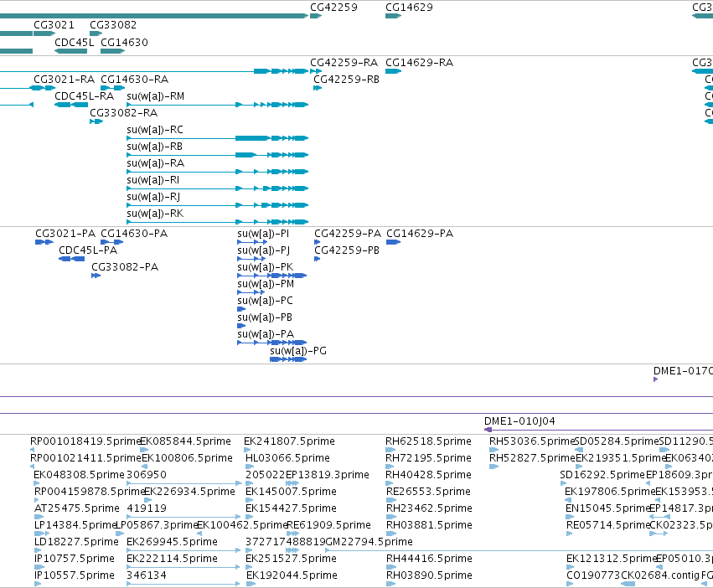This screenshot has width=713, height=588.
Task: Click protein su(w[a])-PI
Action: point(263,234)
